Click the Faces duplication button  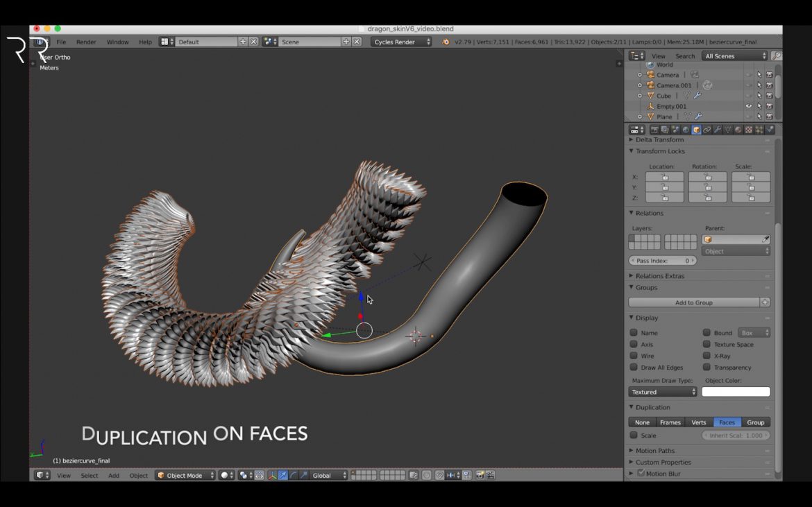[727, 422]
